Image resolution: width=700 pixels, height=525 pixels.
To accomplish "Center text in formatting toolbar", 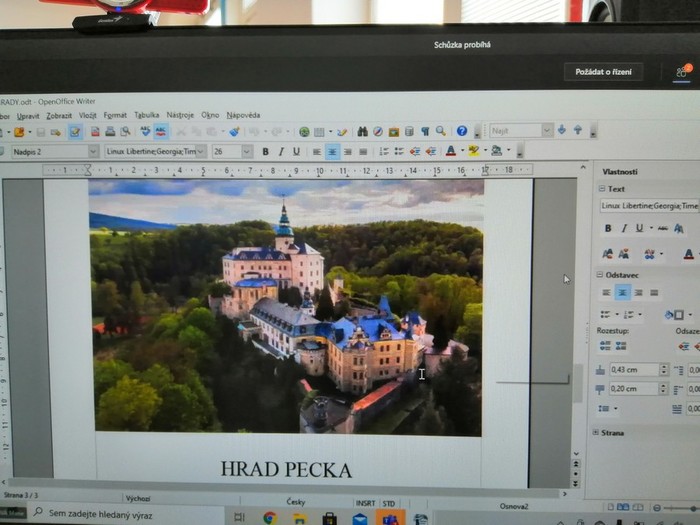I will [332, 152].
